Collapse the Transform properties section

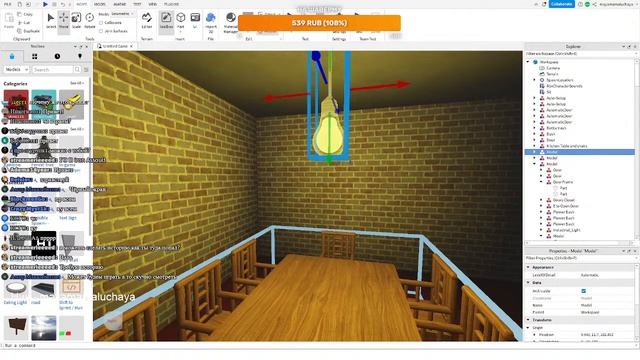[x=528, y=320]
